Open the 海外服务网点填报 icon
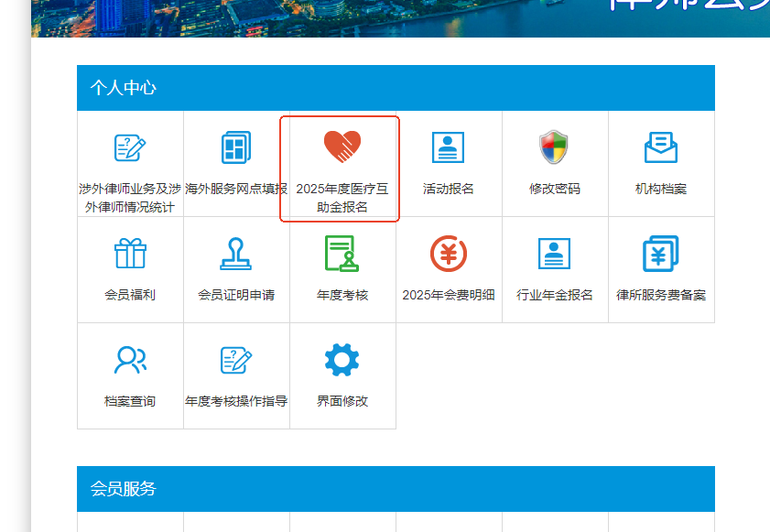Viewport: 770px width, 532px height. [x=236, y=147]
